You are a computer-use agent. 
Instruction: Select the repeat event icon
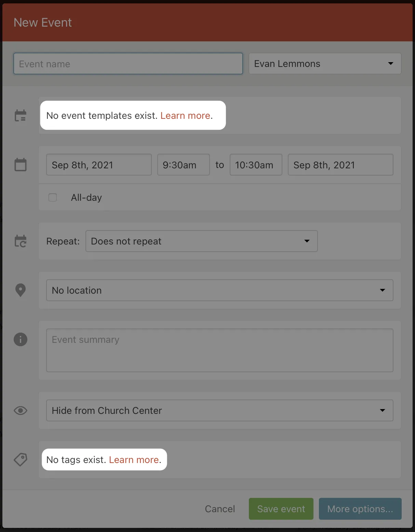pyautogui.click(x=21, y=241)
